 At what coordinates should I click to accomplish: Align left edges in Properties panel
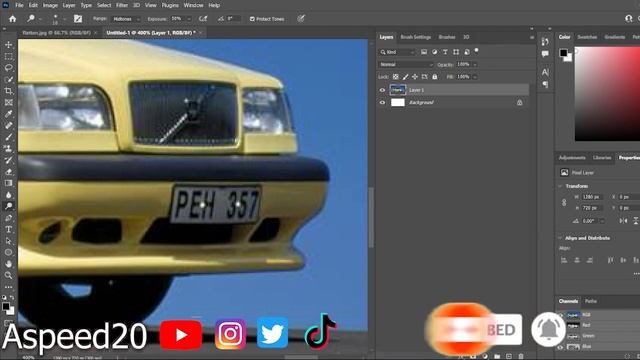click(564, 260)
